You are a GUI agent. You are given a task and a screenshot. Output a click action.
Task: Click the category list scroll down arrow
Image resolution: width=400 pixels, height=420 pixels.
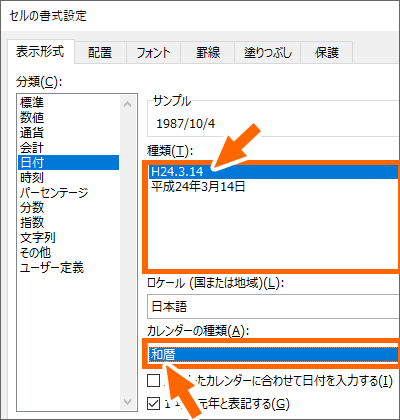click(x=127, y=401)
